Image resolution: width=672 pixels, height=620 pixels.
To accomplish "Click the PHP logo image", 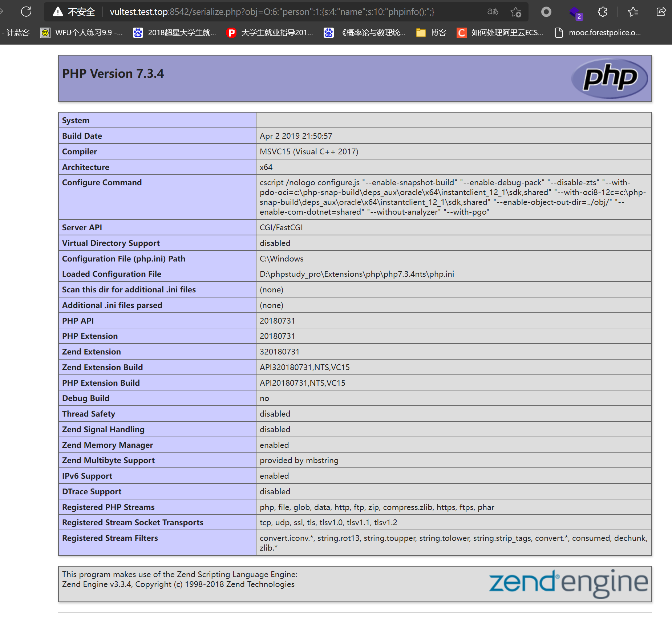I will pyautogui.click(x=610, y=77).
